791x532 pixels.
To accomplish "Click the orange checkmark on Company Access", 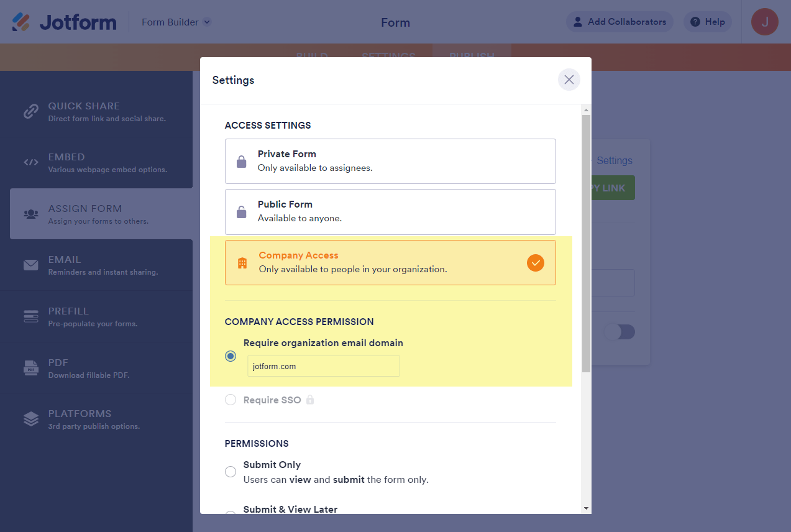I will pos(535,263).
